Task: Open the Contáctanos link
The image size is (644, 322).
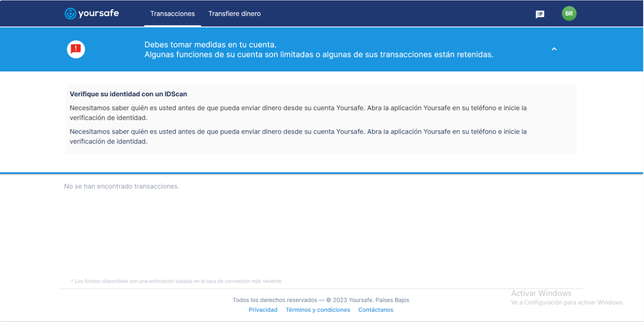Action: (375, 310)
